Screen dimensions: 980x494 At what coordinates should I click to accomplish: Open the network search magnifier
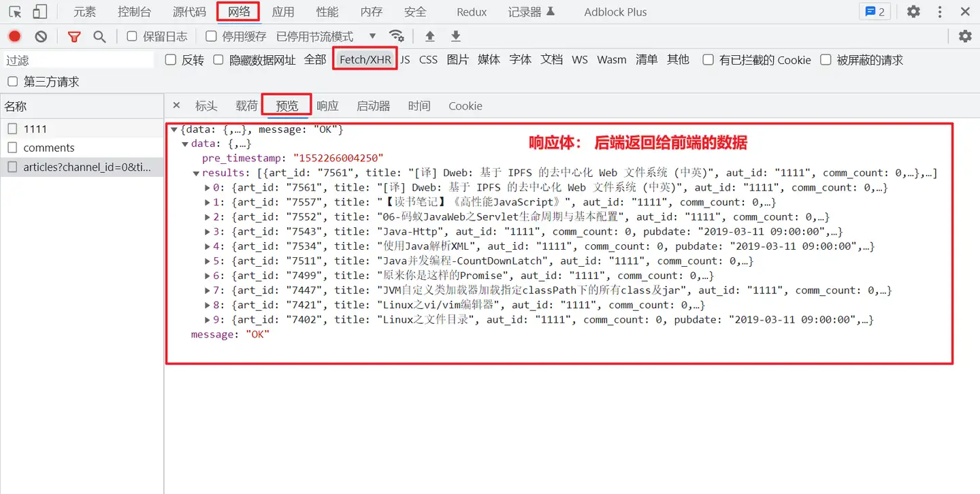pyautogui.click(x=99, y=36)
